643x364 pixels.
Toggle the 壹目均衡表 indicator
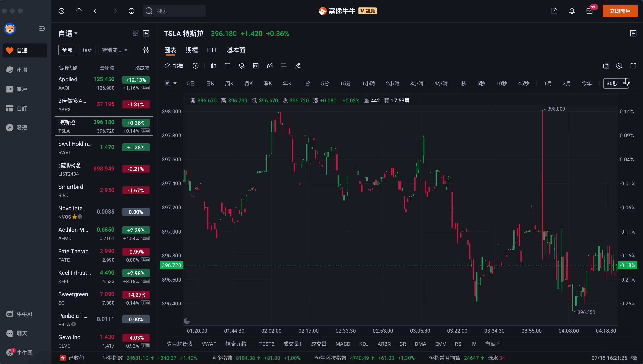(180, 344)
